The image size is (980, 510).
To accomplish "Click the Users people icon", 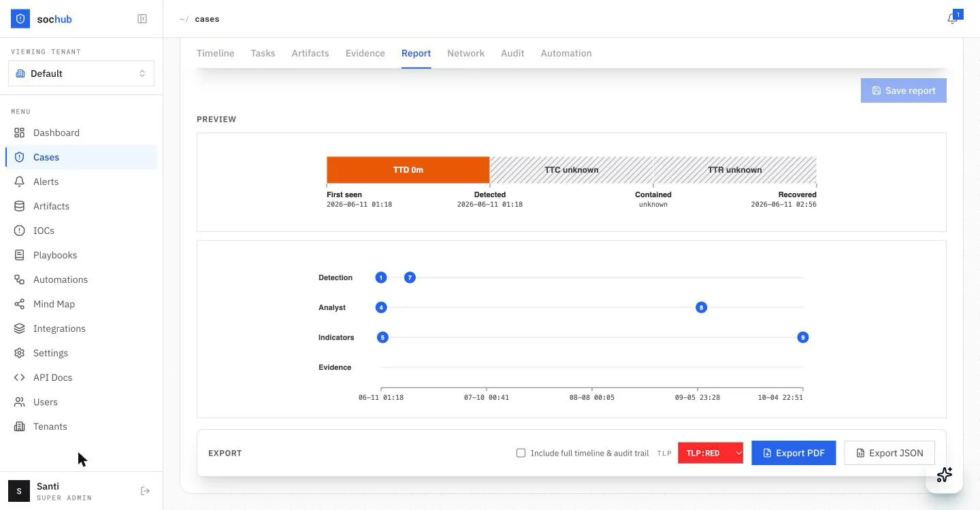I will (20, 402).
